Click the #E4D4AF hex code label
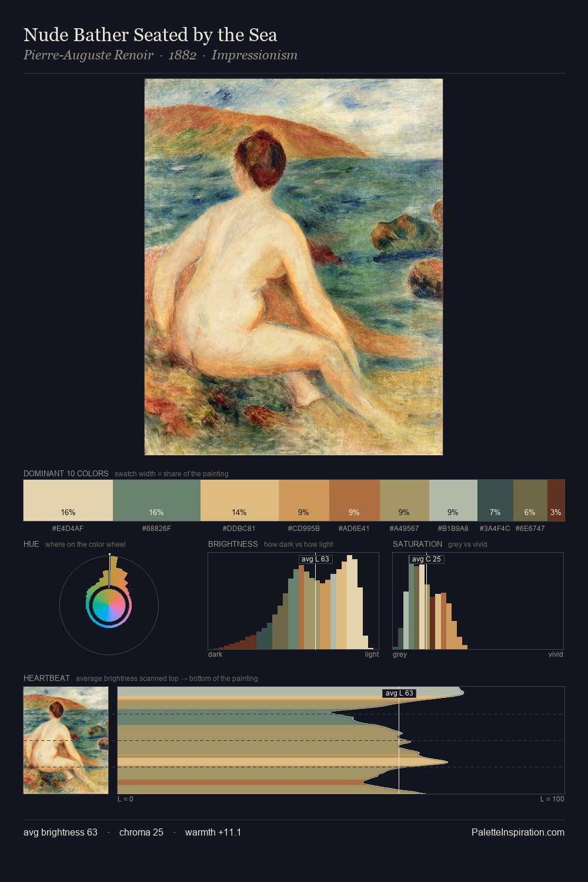Screen dimensions: 588x882 click(x=68, y=529)
